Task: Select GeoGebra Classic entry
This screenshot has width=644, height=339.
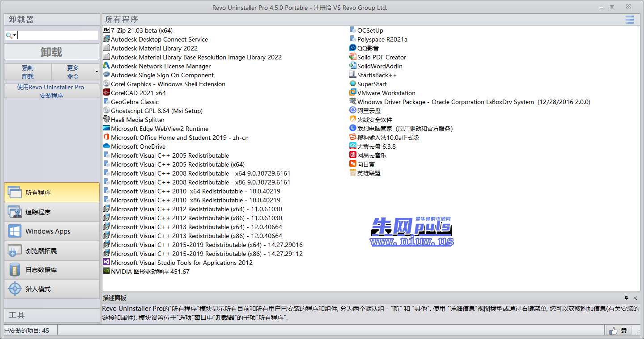Action: tap(135, 102)
